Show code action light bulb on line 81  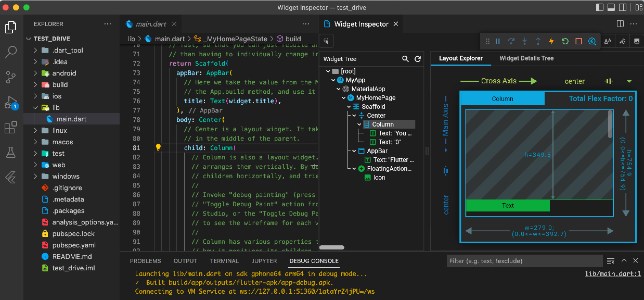[159, 147]
